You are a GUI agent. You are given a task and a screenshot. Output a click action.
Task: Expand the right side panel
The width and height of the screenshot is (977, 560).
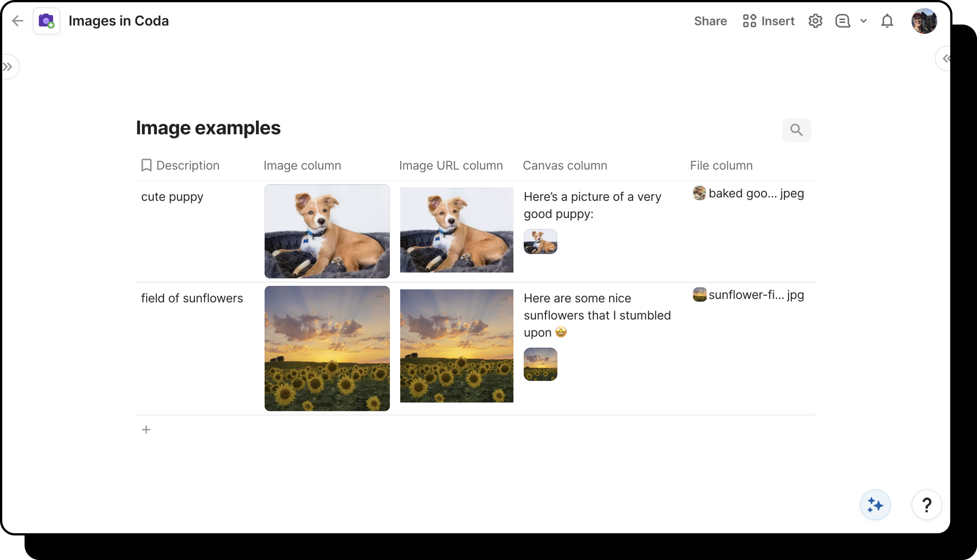(x=945, y=58)
